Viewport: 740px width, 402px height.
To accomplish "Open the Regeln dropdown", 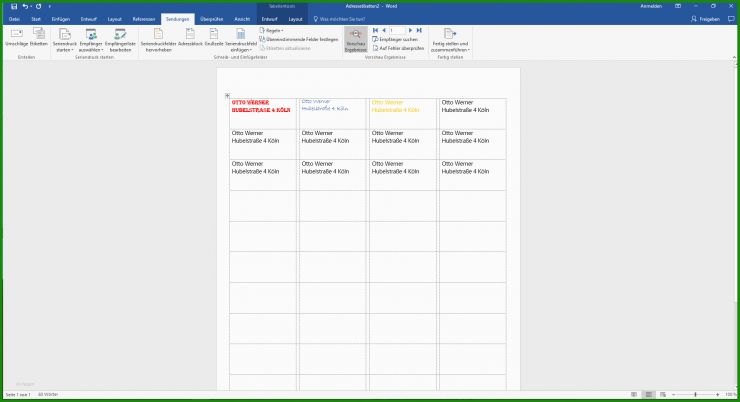I will 274,30.
